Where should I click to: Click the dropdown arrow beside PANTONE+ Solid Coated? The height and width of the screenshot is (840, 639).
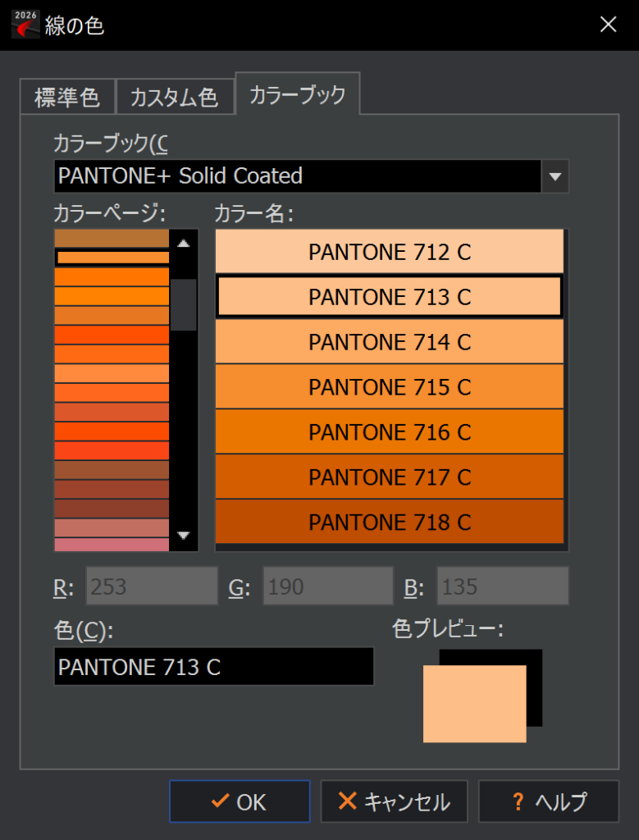[x=555, y=176]
